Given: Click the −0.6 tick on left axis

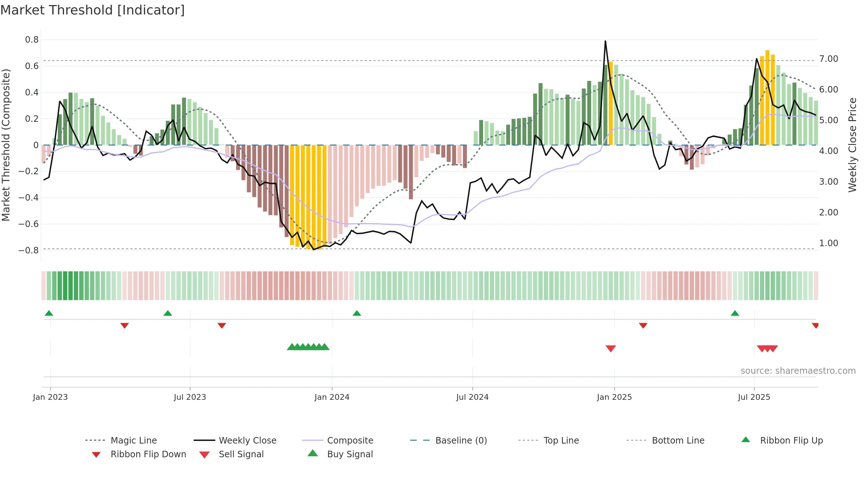Looking at the screenshot, I should tap(29, 224).
